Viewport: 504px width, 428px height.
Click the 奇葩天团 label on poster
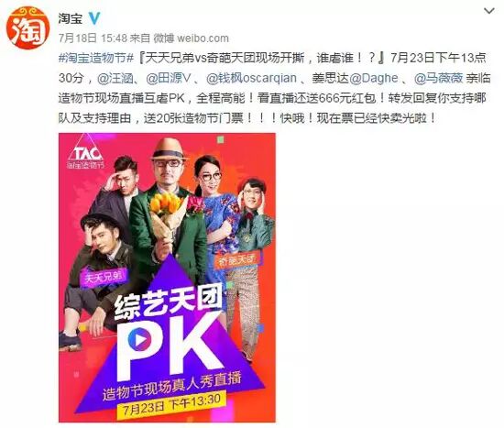[237, 259]
